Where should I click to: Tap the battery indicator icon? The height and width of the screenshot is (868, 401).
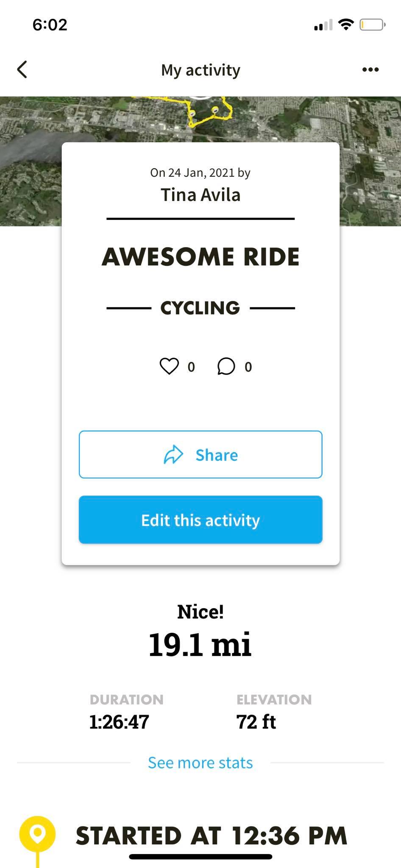point(372,25)
